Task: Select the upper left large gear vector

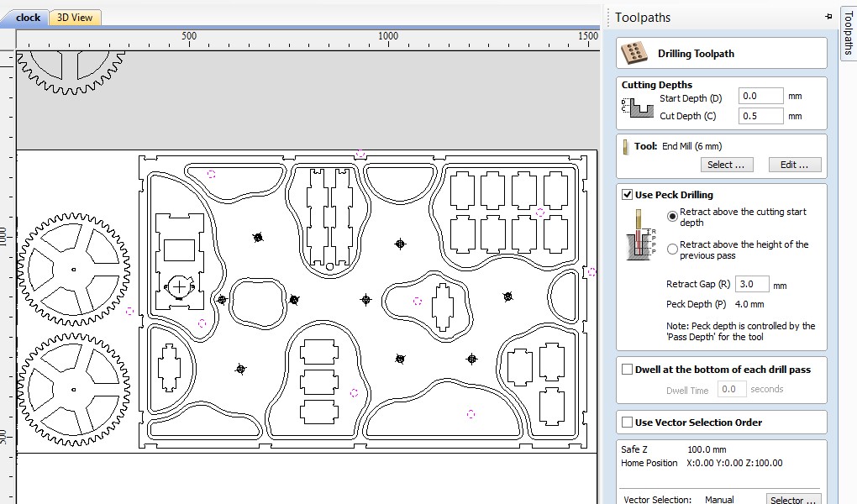Action: pyautogui.click(x=74, y=270)
